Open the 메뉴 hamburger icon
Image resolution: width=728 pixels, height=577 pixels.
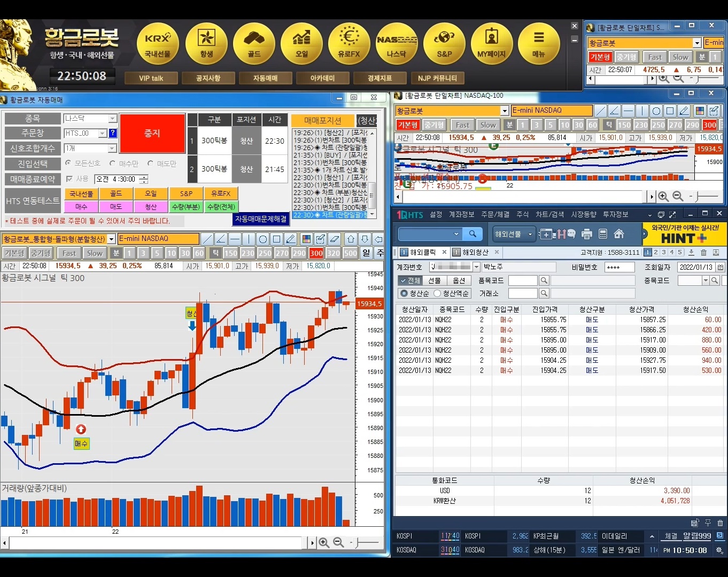point(539,44)
